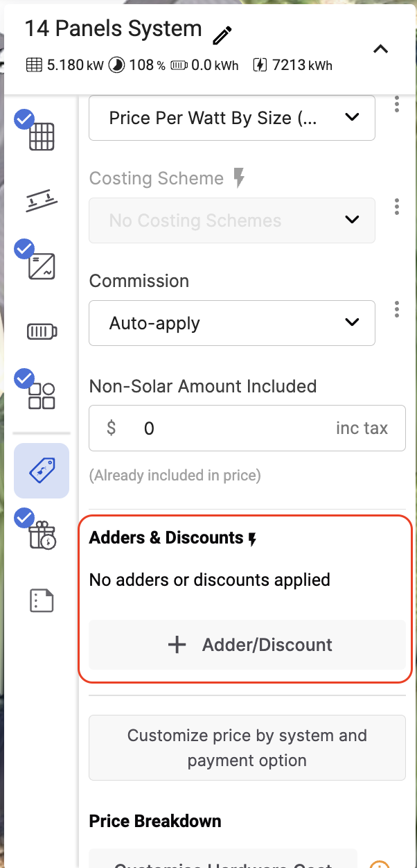Open the mounting rails sidebar tab
Screen dimensions: 417x868
(41, 202)
